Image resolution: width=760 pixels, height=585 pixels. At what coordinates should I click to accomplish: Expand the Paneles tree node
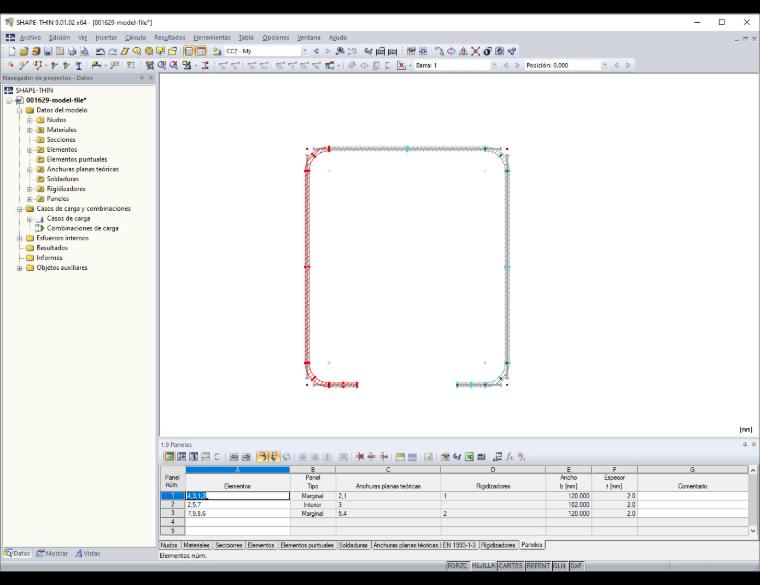30,199
